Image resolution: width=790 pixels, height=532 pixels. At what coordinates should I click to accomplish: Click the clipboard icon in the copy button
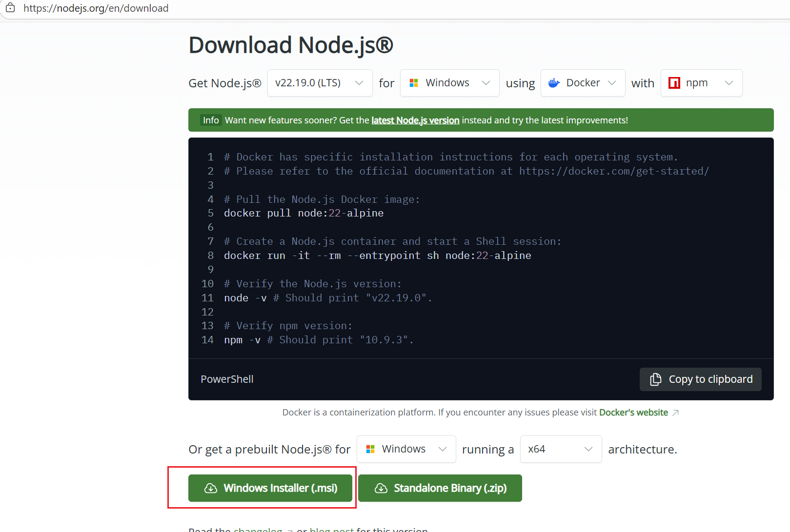(656, 379)
